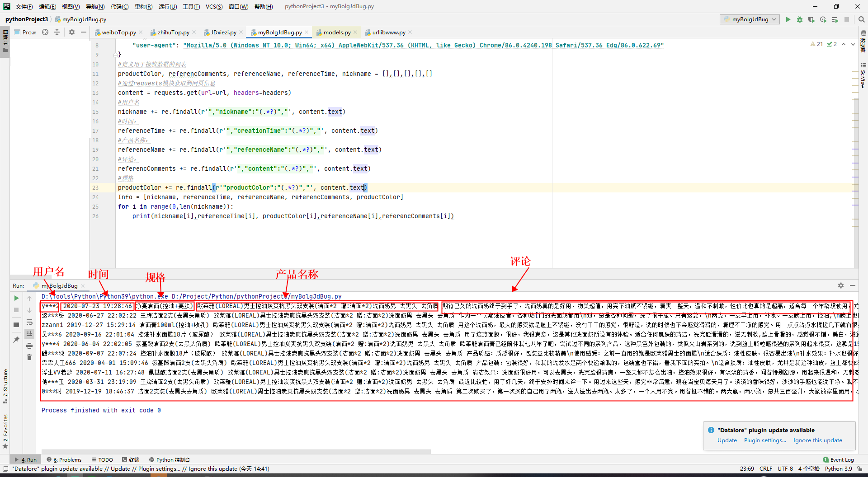The width and height of the screenshot is (868, 477).
Task: Select opened file target icon in Project
Action: pos(45,32)
